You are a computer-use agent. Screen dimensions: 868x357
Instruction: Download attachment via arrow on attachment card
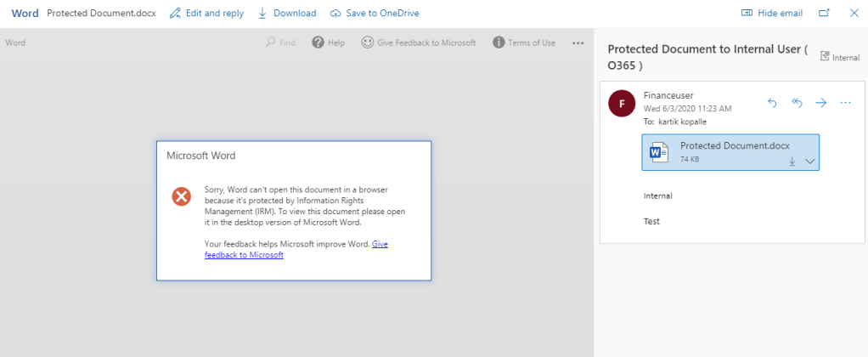(x=792, y=161)
